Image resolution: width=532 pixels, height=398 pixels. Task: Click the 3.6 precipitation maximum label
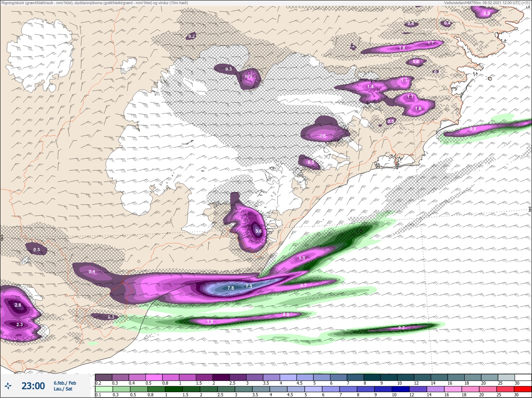click(x=259, y=231)
